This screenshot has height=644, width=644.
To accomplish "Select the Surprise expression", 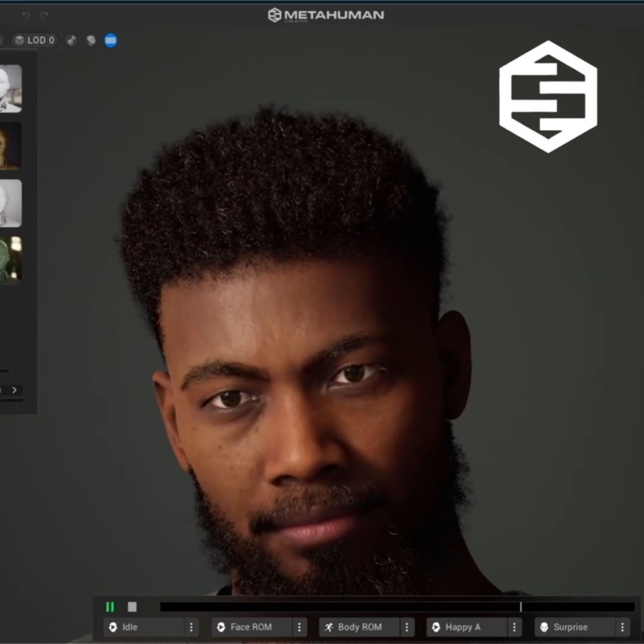I will tap(575, 627).
